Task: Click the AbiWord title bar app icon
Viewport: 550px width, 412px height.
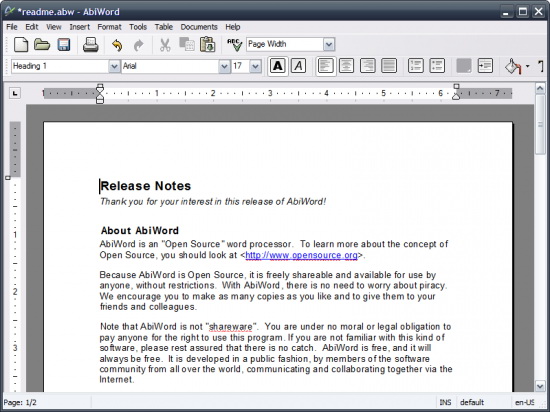Action: pyautogui.click(x=9, y=11)
